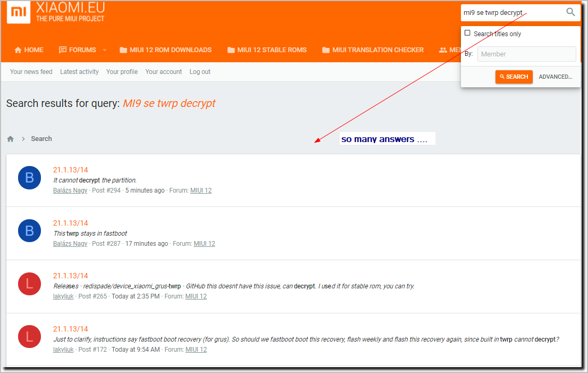
Task: Click the breadcrumb home icon
Action: pos(11,139)
